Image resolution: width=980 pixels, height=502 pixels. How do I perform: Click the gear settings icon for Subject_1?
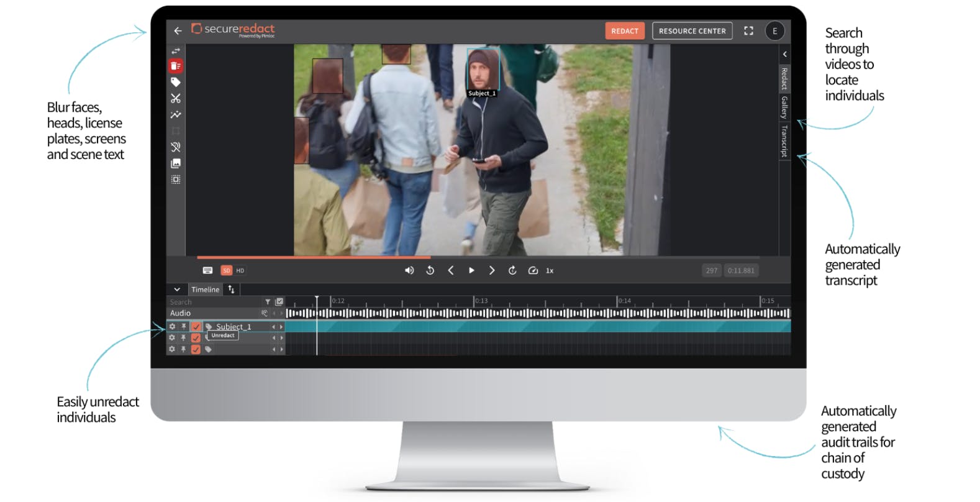tap(172, 327)
